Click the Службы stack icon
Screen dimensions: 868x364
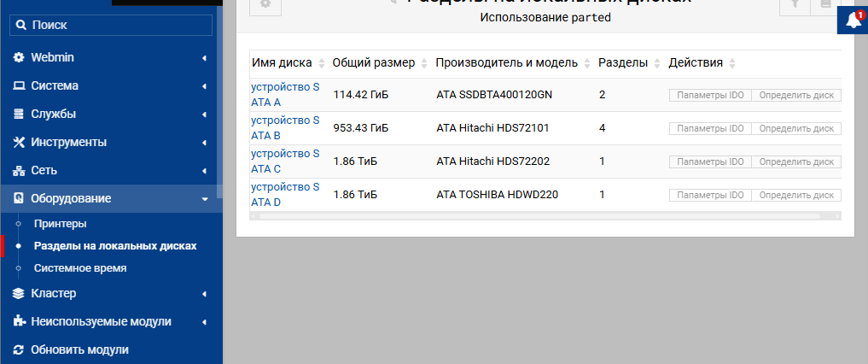[x=19, y=114]
